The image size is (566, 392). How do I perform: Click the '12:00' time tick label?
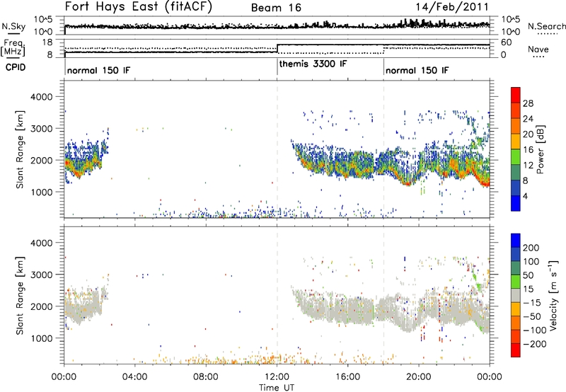click(277, 377)
